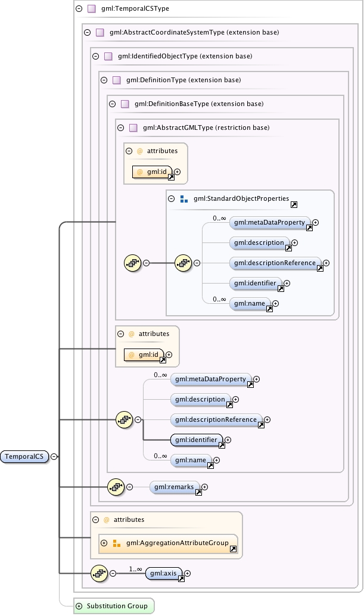The image size is (364, 616).
Task: Click 'gml:IdentifiedObjectType (extension base)' label
Action: point(185,56)
